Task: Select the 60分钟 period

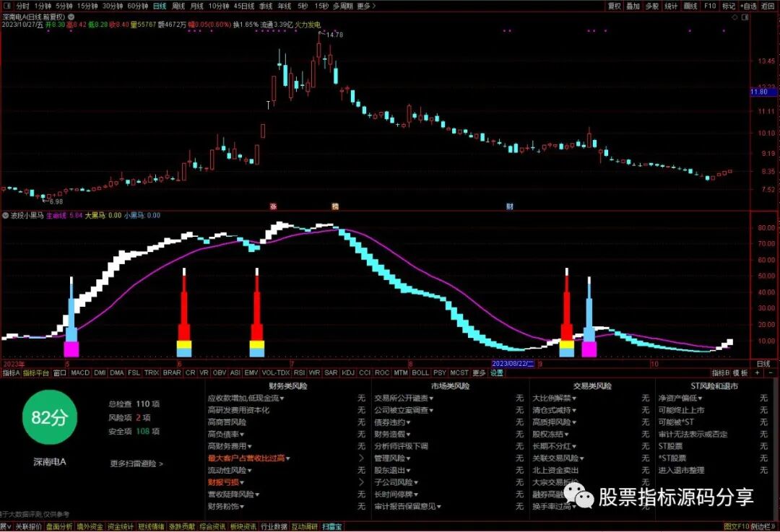Action: click(x=137, y=6)
